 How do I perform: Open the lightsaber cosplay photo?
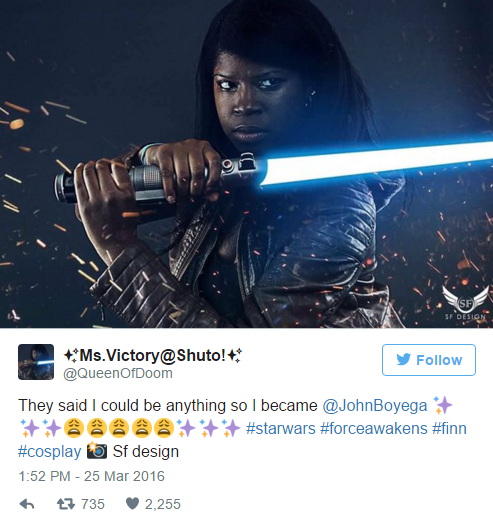(x=246, y=164)
